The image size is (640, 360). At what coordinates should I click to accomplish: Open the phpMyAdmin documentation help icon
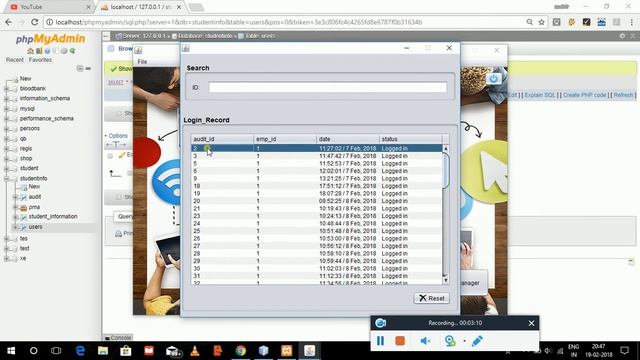(x=47, y=51)
